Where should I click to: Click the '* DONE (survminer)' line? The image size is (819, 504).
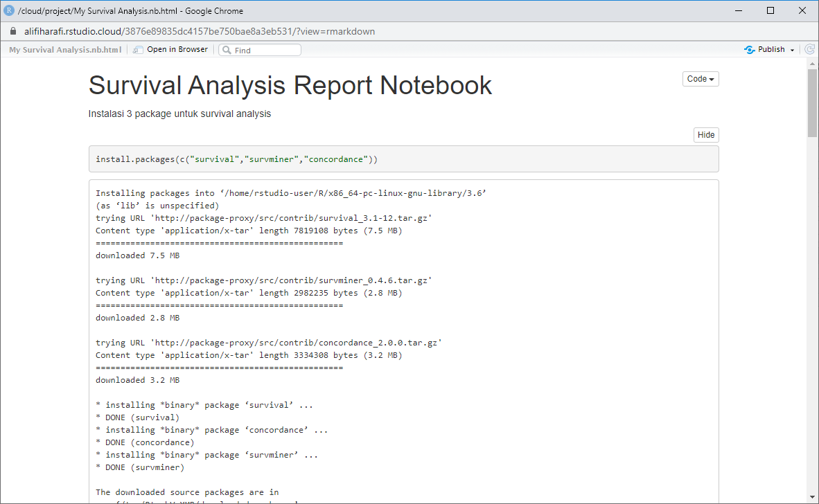coord(140,467)
